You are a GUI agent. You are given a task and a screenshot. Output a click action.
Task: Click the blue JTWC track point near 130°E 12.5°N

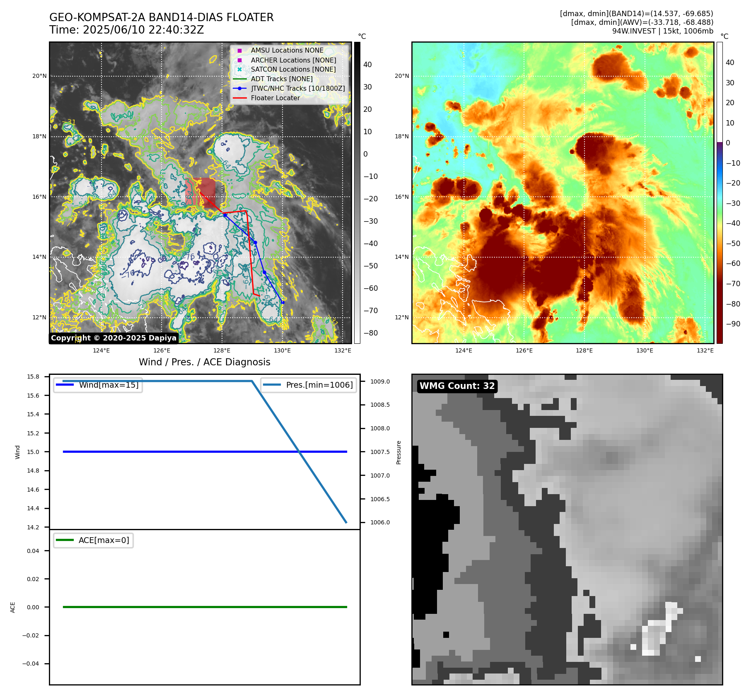coord(283,302)
